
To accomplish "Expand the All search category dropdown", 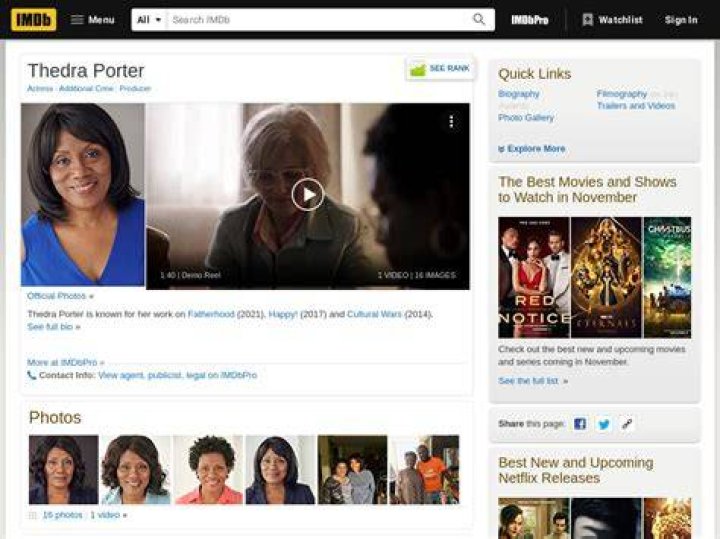I will click(x=149, y=20).
